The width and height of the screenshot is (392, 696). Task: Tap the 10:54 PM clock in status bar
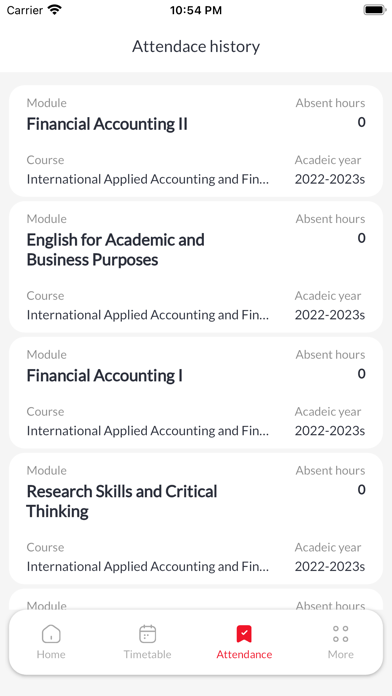196,10
